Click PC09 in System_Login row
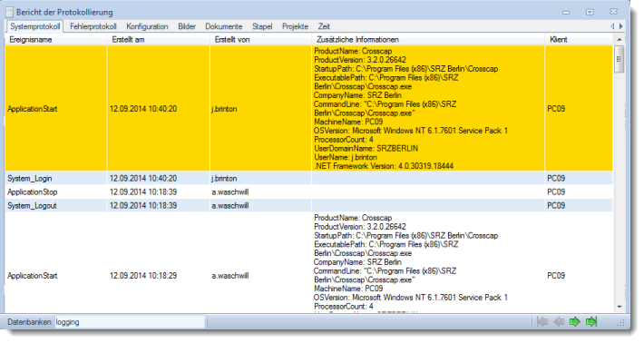This screenshot has width=644, height=343. pyautogui.click(x=556, y=178)
